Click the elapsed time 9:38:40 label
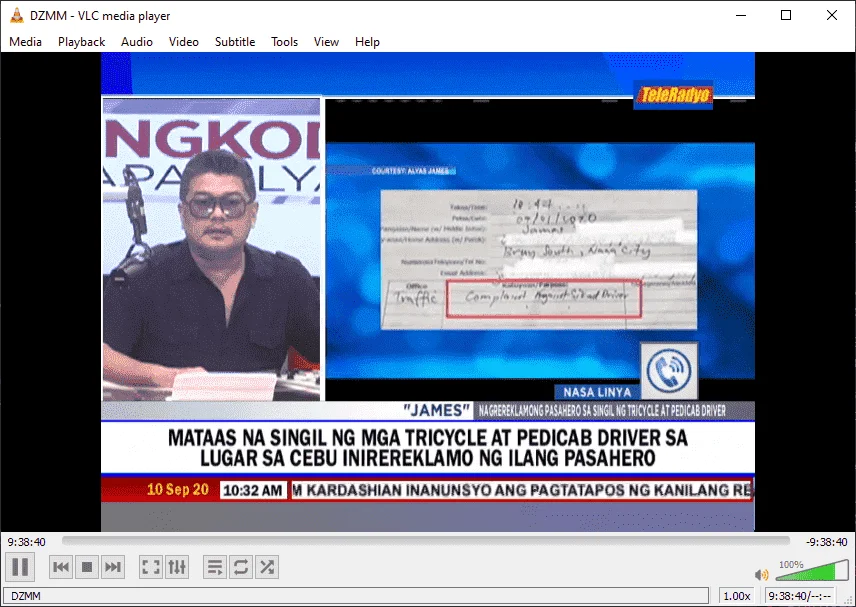856x607 pixels. click(26, 542)
